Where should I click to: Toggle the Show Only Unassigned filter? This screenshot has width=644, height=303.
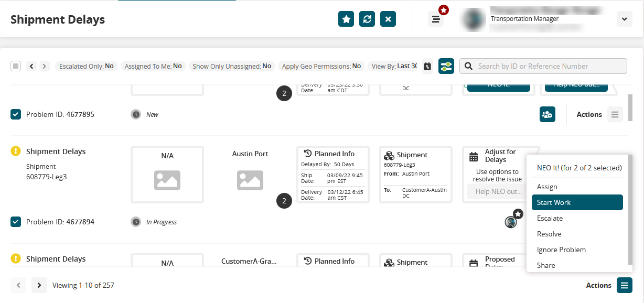click(232, 66)
